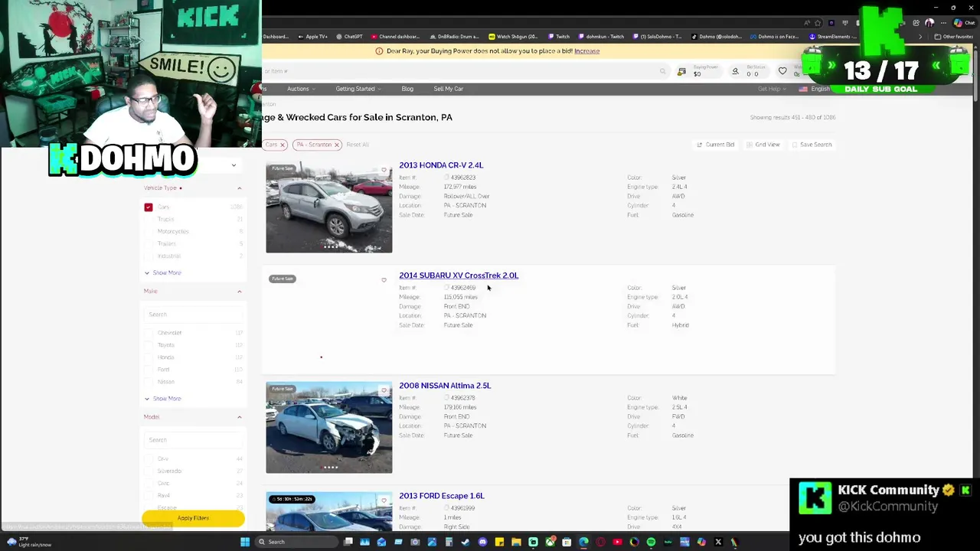Open the Apple TV+ bookmark
Viewport: 980px width, 551px height.
click(312, 37)
